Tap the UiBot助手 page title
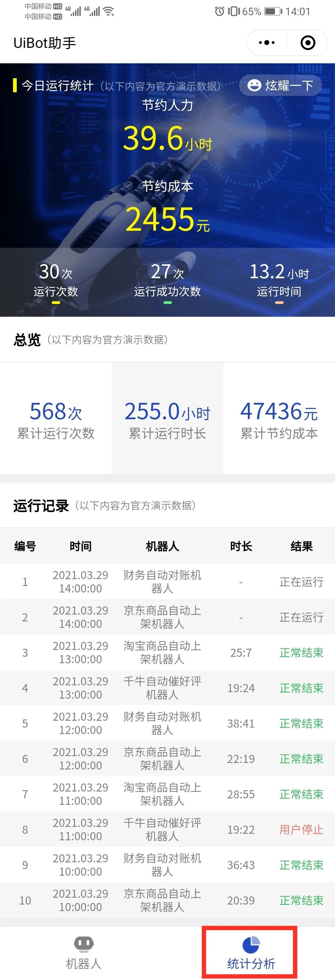Screen dimensions: 335x980 click(x=45, y=43)
